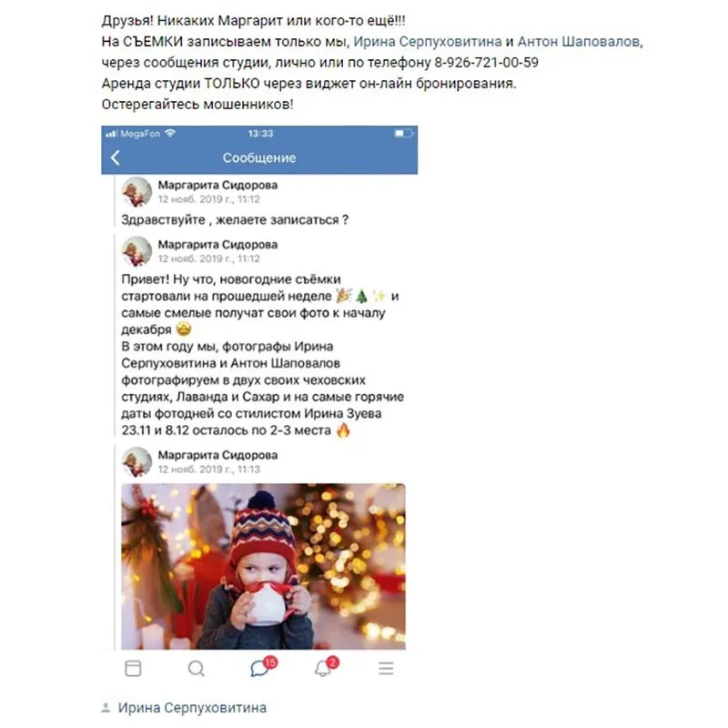Viewport: 728px width, 728px height.
Task: Click the person icon beside author name
Action: click(106, 708)
